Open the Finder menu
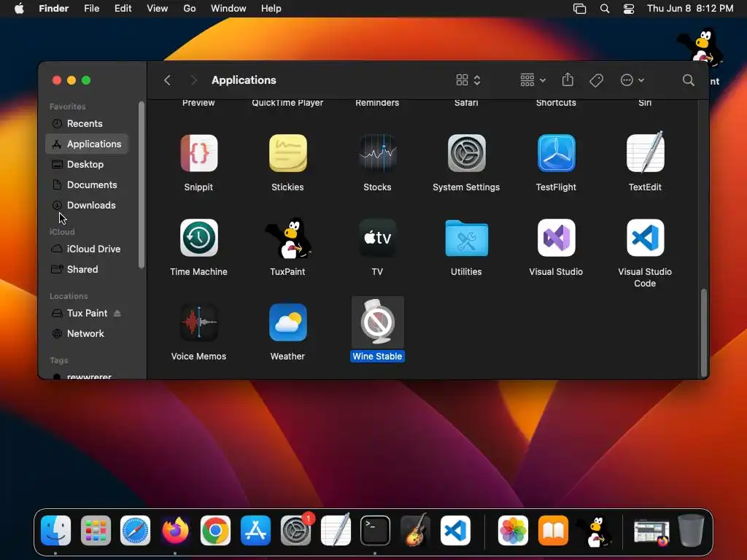 53,9
